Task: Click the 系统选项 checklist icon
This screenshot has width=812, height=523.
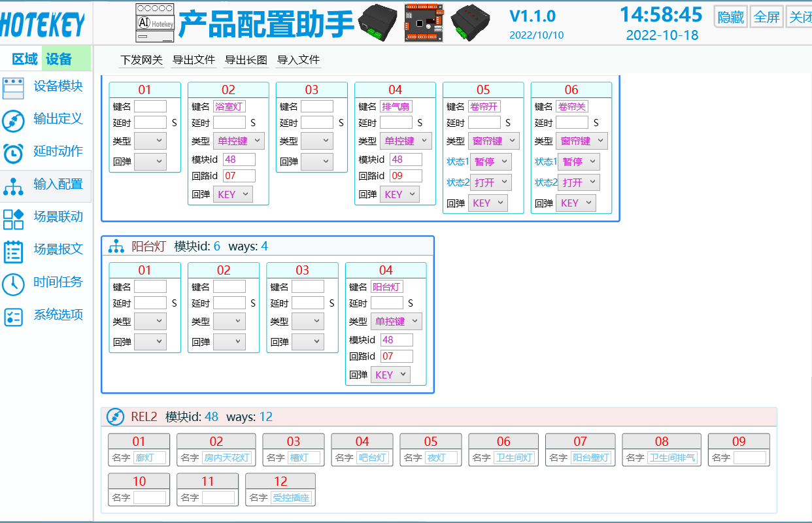Action: 14,316
